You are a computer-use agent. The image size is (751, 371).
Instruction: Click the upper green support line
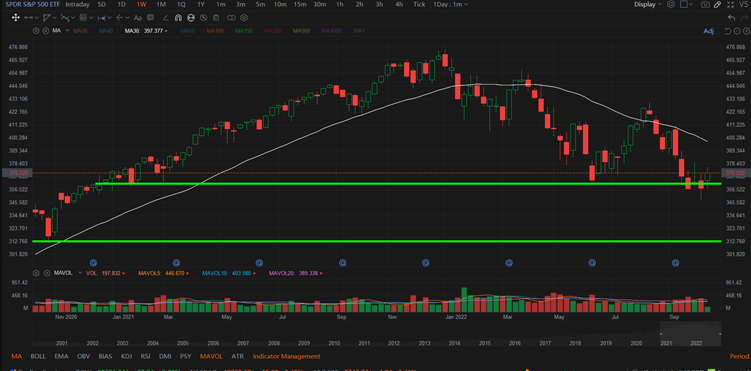(409, 184)
